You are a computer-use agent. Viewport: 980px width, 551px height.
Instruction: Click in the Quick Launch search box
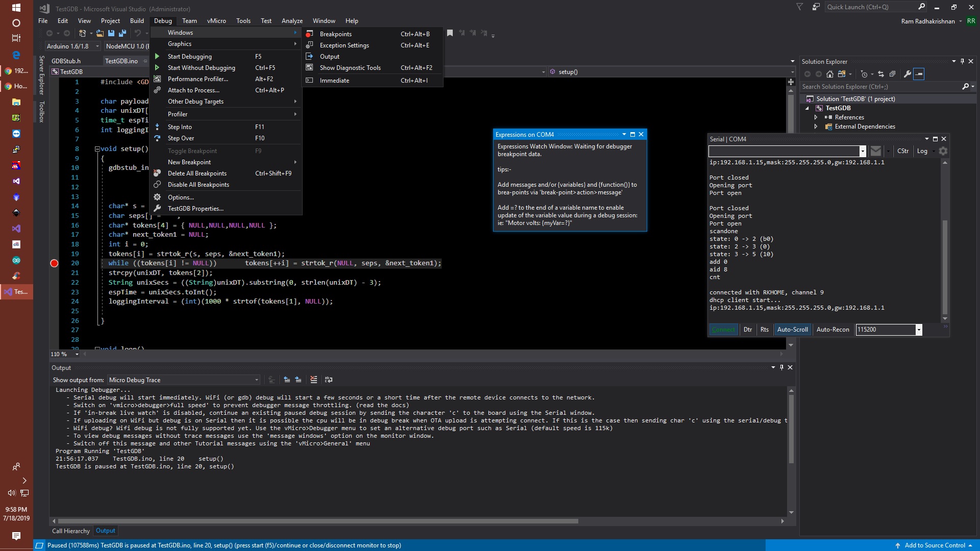click(x=871, y=7)
